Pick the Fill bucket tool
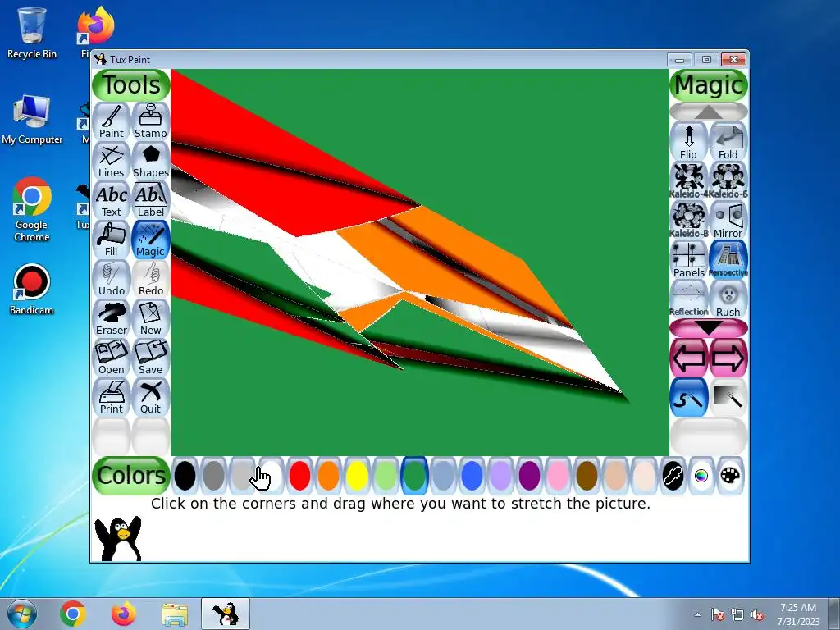Image resolution: width=840 pixels, height=630 pixels. 112,240
